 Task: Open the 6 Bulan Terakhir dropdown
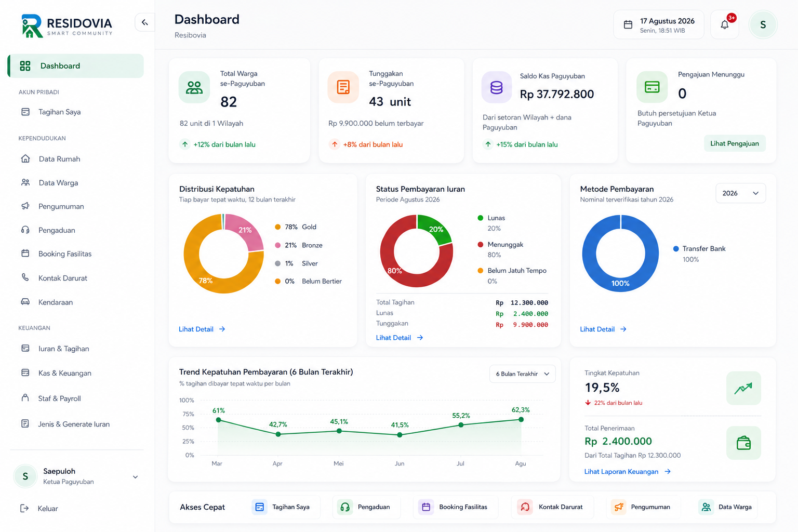[x=522, y=374]
